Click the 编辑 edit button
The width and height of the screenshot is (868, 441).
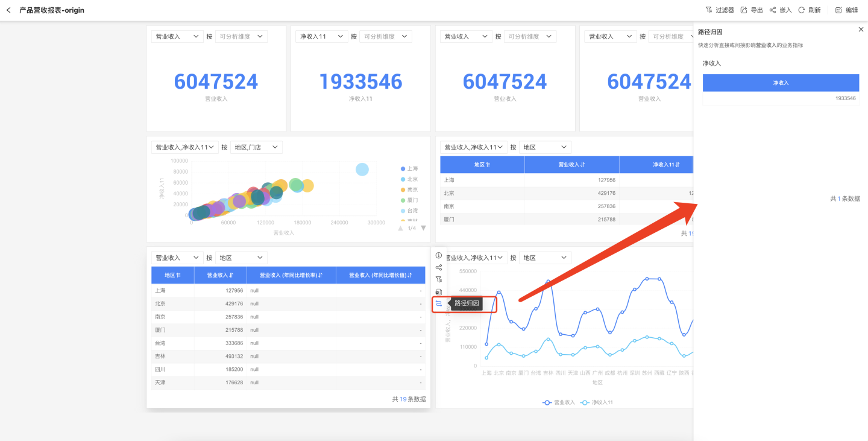[846, 10]
